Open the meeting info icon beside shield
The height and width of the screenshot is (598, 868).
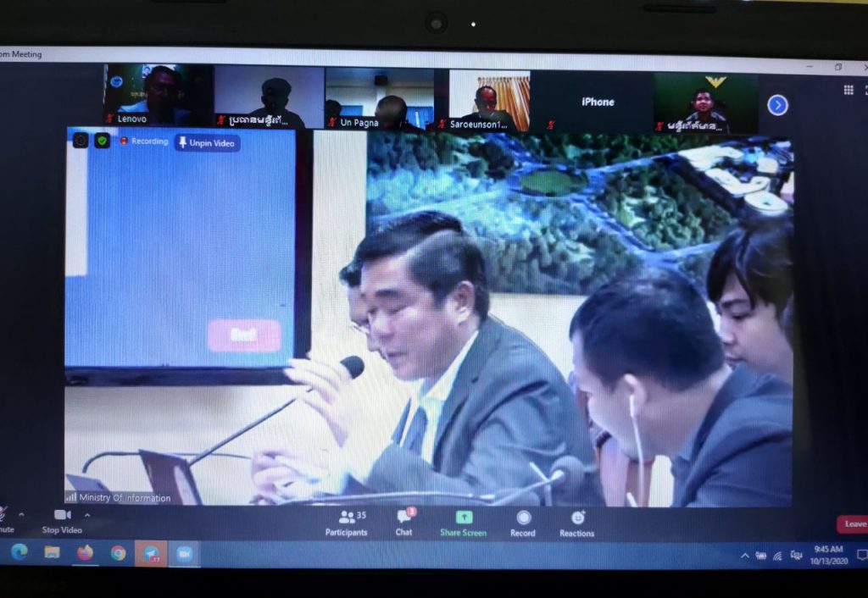81,141
